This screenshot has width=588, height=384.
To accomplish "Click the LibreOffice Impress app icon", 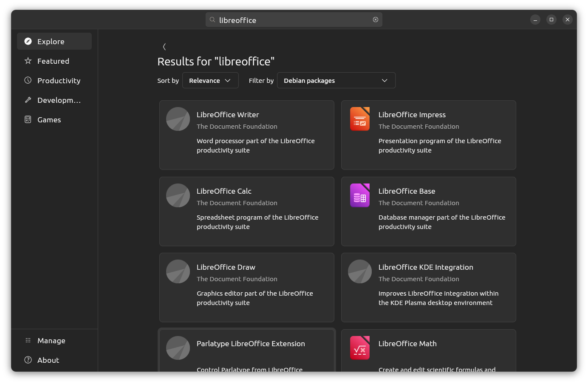I will pos(359,119).
